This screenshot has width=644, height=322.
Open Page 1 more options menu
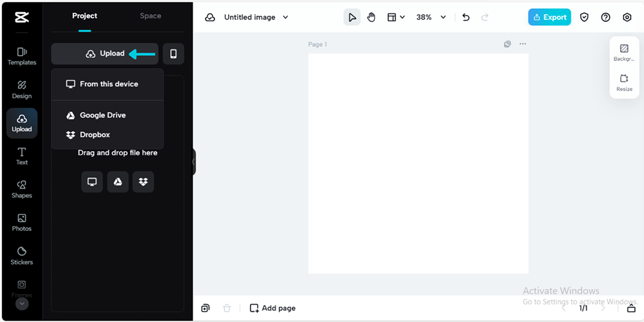pos(522,44)
